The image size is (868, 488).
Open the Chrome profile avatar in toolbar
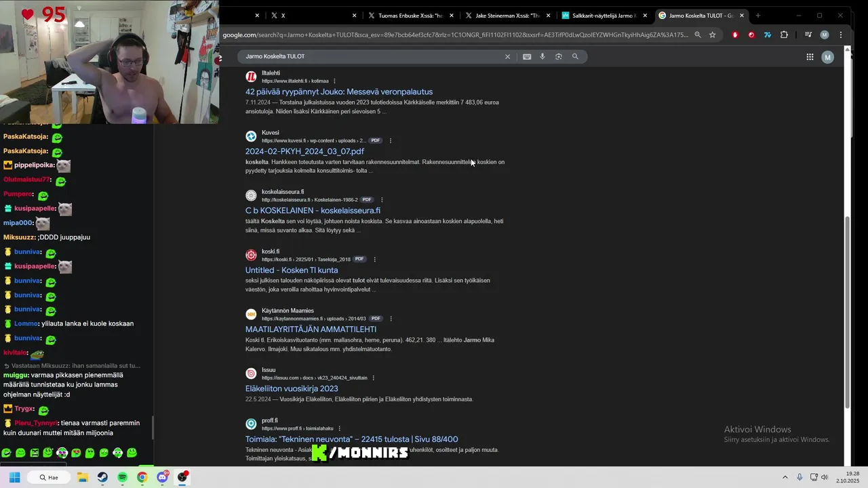point(825,35)
